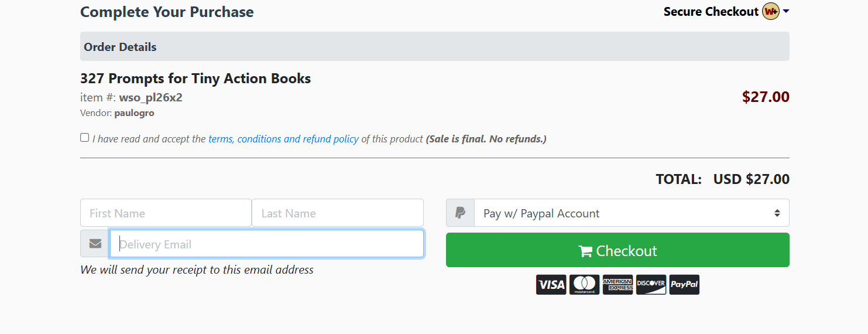Open the terms, conditions and refund policy link
This screenshot has height=334, width=868.
click(283, 139)
